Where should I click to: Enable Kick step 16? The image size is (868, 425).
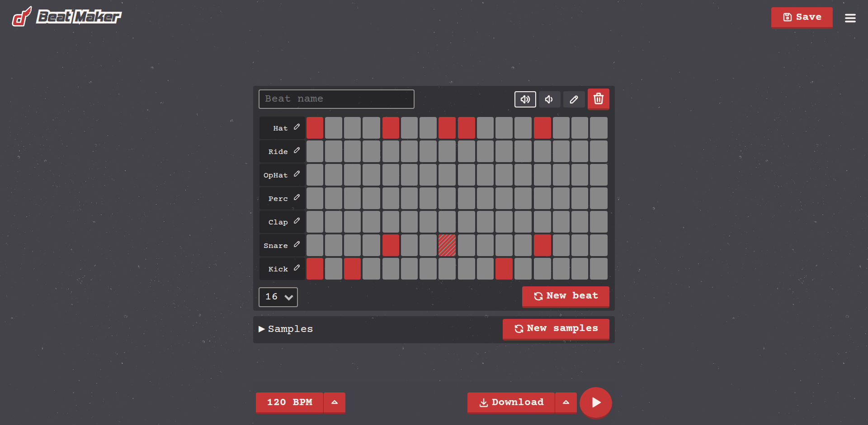pyautogui.click(x=599, y=269)
